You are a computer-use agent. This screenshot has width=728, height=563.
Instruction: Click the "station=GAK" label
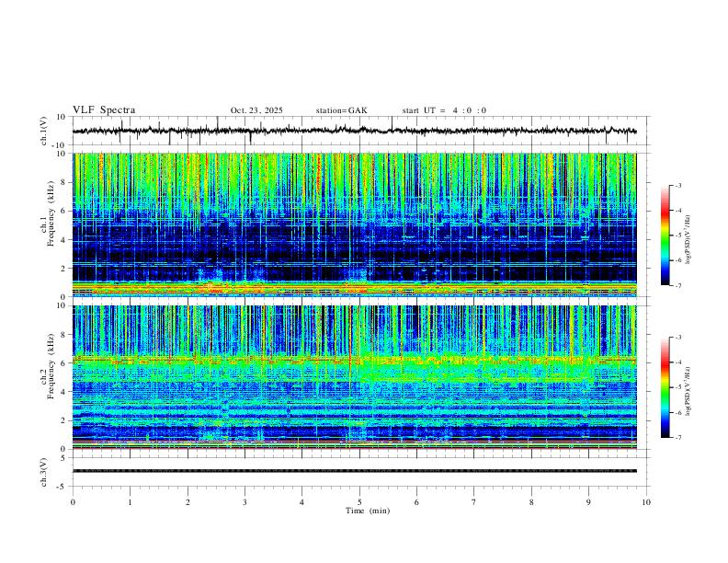tap(341, 110)
